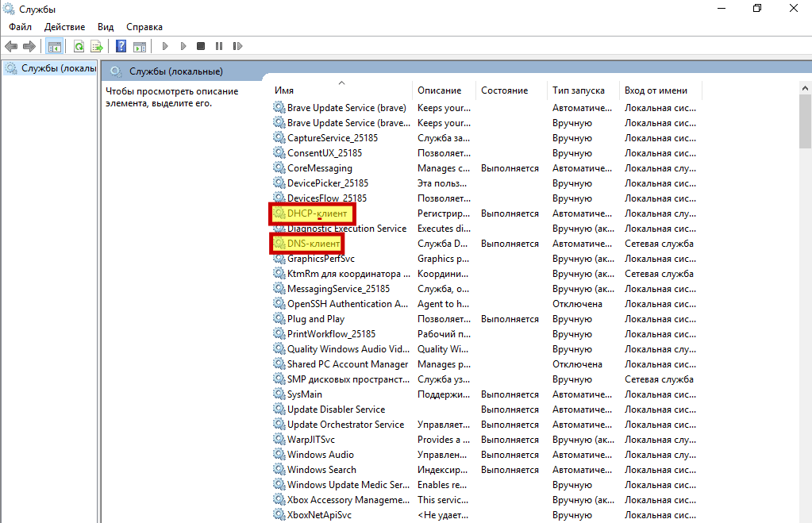The width and height of the screenshot is (812, 523).
Task: Click the Forward arrow in the toolbar
Action: [29, 47]
